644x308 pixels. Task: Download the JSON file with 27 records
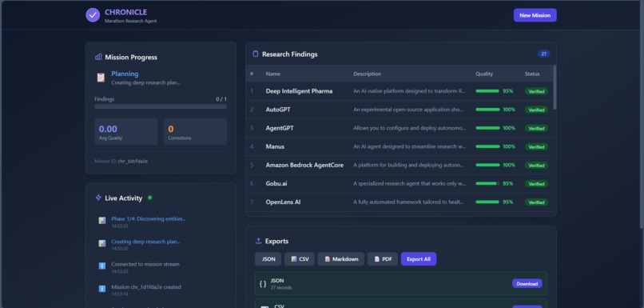527,284
